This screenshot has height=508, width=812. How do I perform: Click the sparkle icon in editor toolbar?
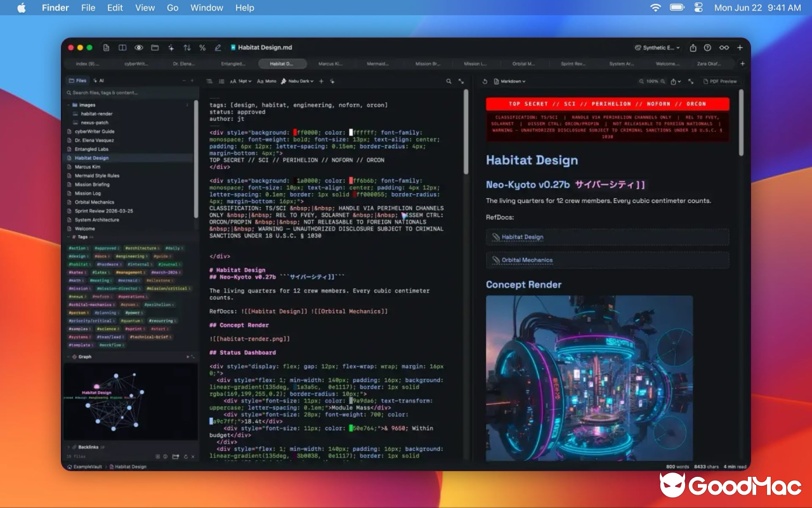(332, 81)
